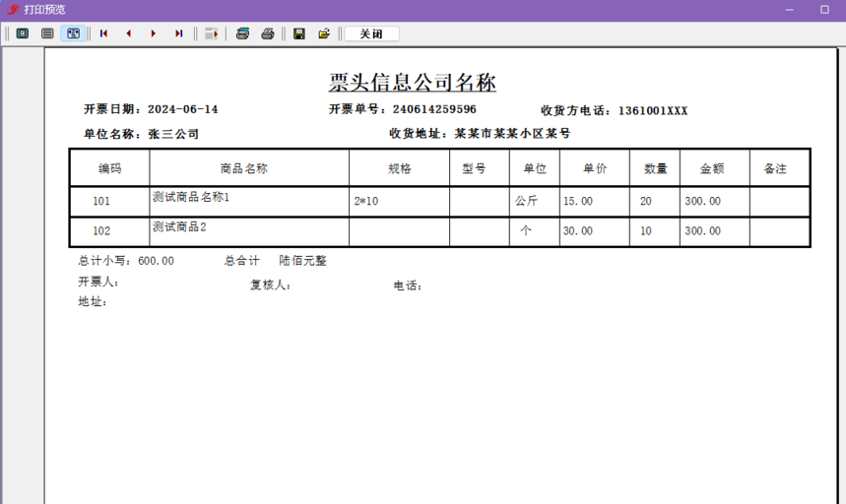
Task: Click the date 2024-06-14
Action: pyautogui.click(x=183, y=109)
